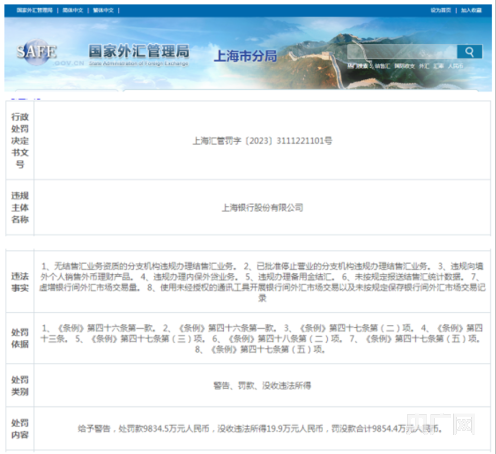
Task: Switch to 简体中文 language
Action: [73, 10]
